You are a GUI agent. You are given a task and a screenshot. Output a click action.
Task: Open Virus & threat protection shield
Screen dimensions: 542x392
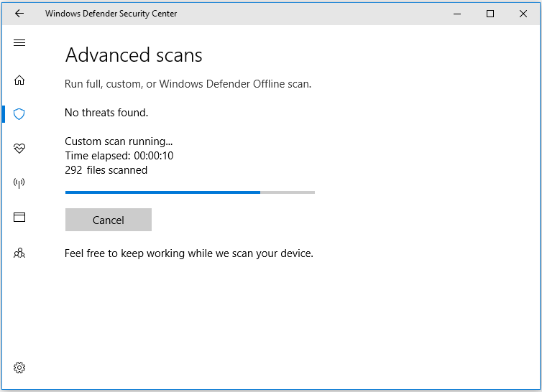[x=19, y=114]
